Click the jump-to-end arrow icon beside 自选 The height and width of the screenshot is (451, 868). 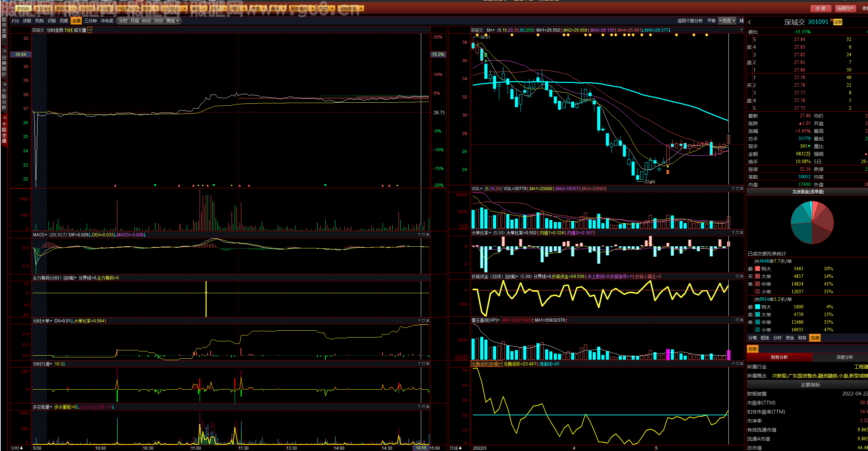tap(741, 21)
